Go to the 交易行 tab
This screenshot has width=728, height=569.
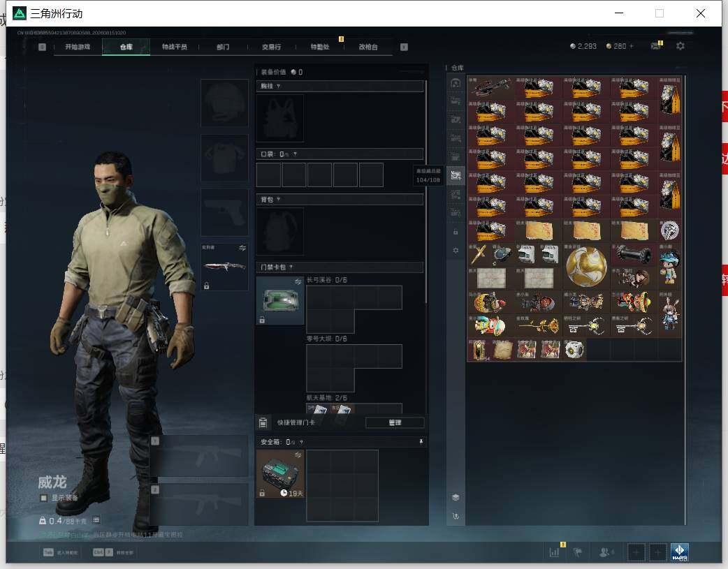pyautogui.click(x=271, y=47)
